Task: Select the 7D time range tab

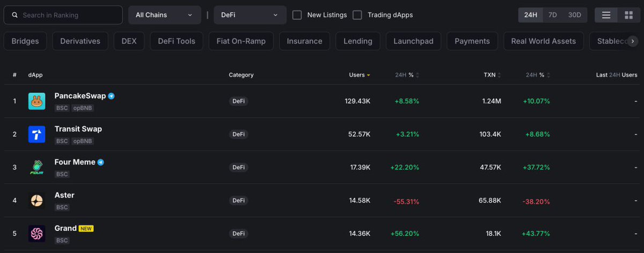Action: click(x=553, y=15)
